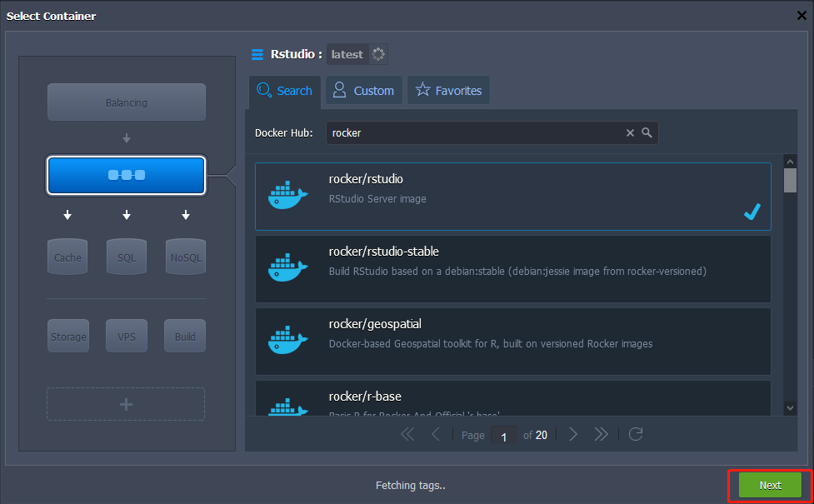Image resolution: width=814 pixels, height=504 pixels.
Task: Open the Favorites tab
Action: 448,91
